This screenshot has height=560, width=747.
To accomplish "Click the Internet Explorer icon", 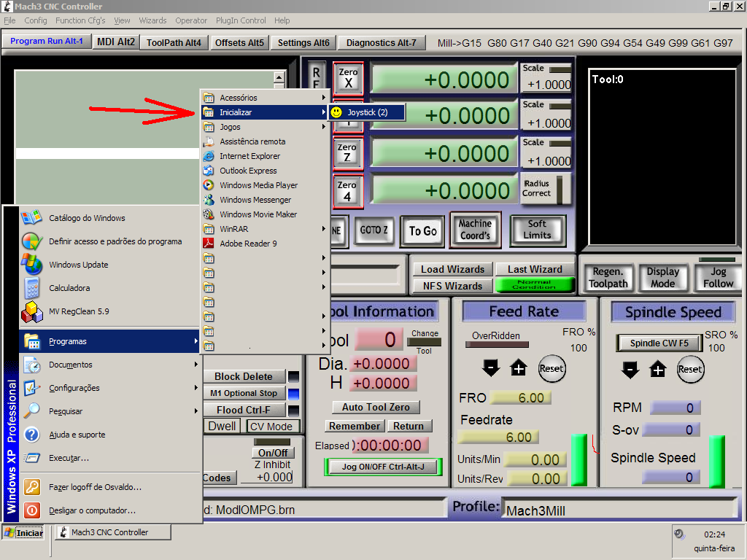I will 209,156.
